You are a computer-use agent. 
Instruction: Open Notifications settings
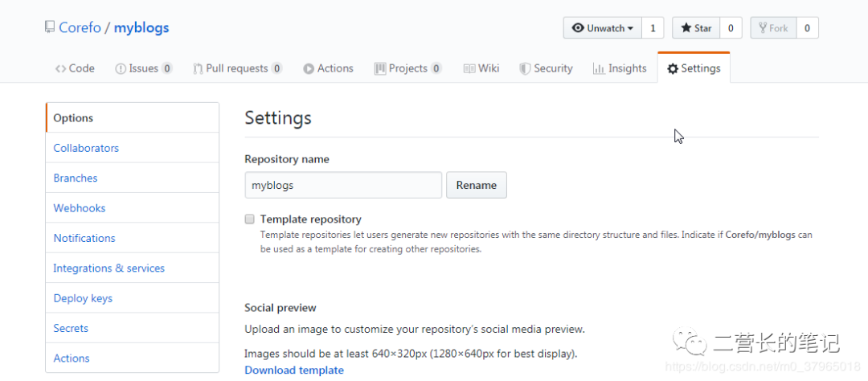(x=133, y=238)
